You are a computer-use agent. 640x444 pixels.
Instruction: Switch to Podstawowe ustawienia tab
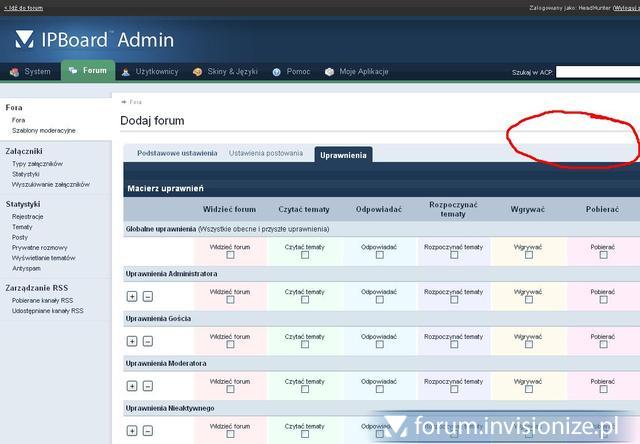pyautogui.click(x=176, y=154)
